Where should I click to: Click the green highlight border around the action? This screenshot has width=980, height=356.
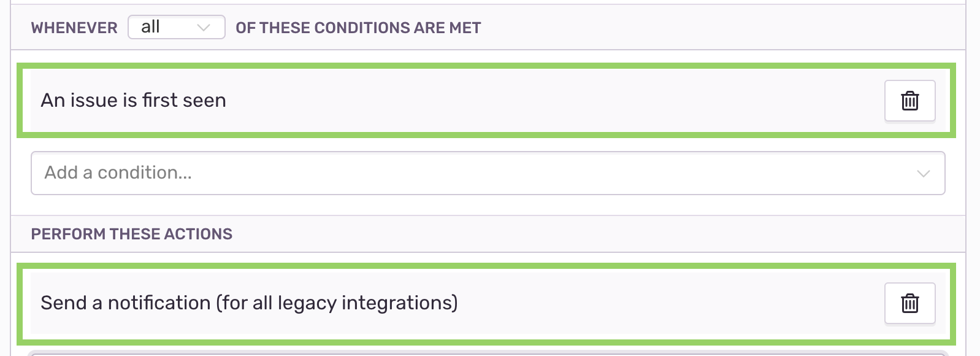(x=486, y=266)
